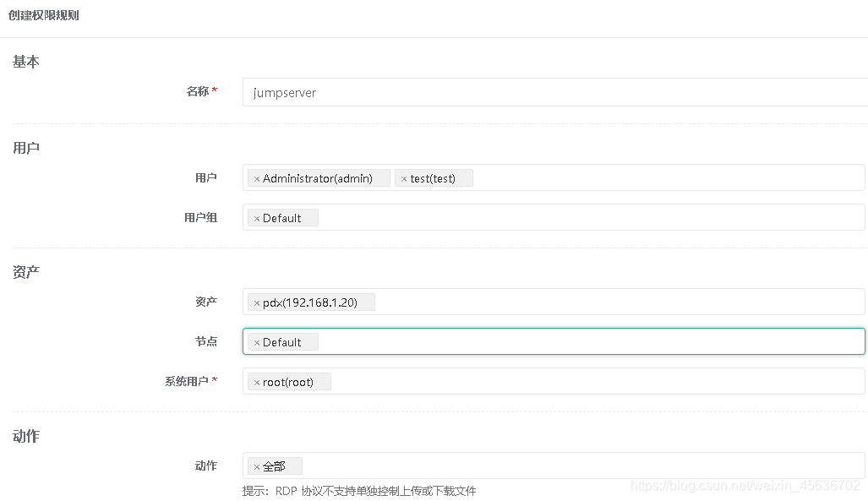Click the root(root) tag text
Viewport: 868px width, 501px height.
tap(288, 382)
